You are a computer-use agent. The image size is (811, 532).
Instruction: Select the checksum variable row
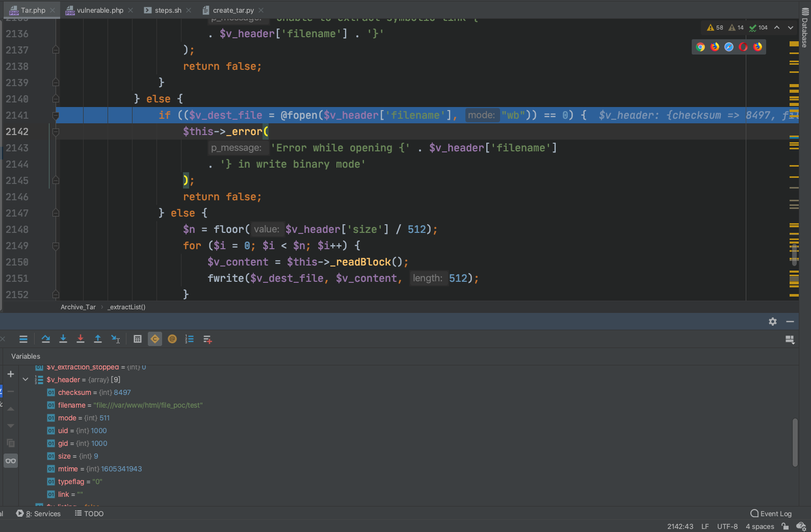[408, 392]
